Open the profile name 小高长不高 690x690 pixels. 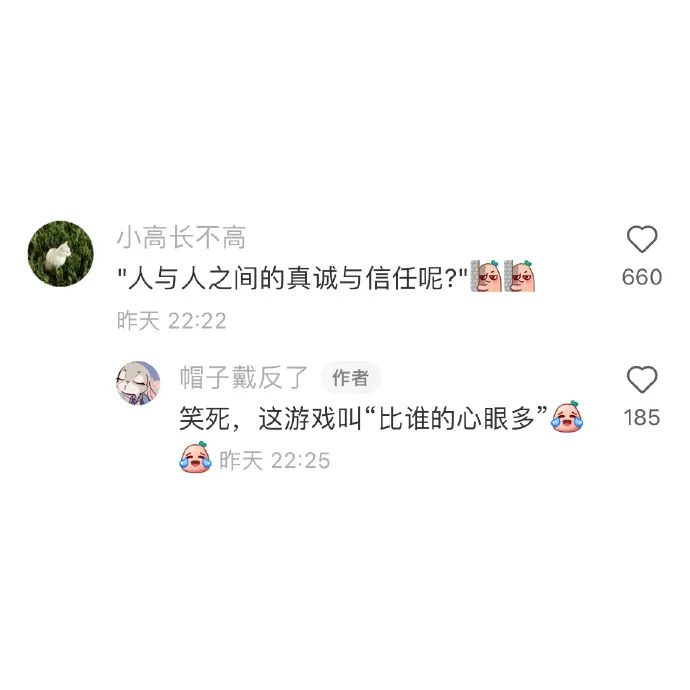tap(181, 238)
